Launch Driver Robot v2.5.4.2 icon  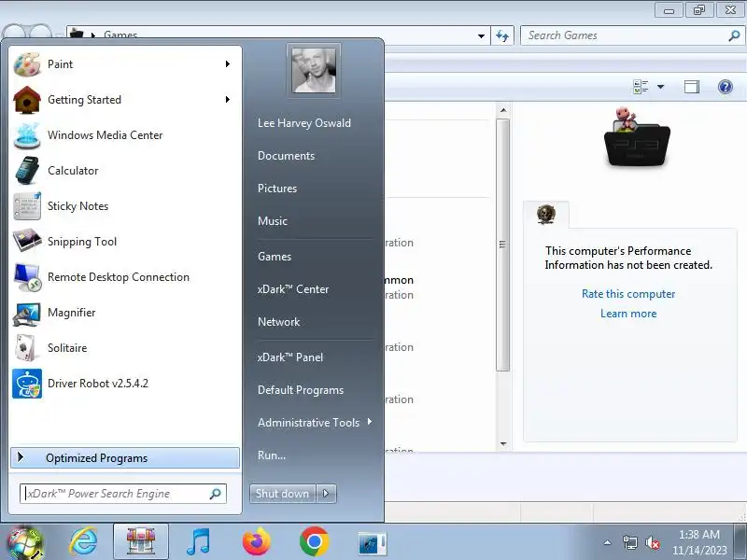tap(27, 384)
